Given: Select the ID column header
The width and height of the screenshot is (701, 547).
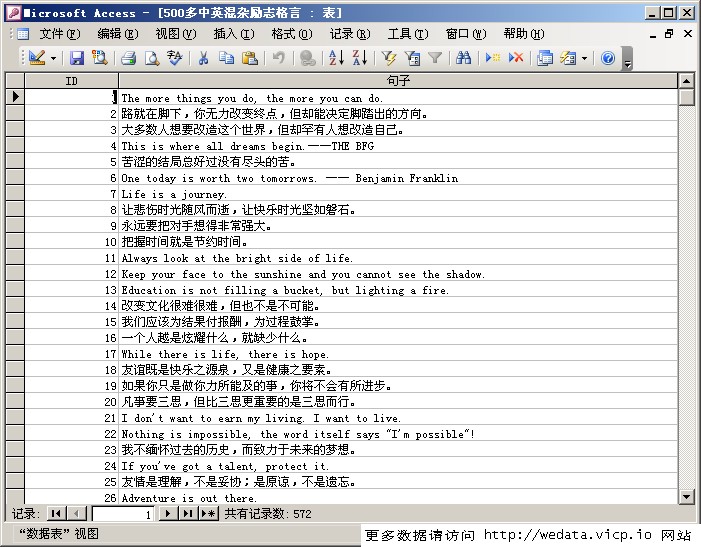Looking at the screenshot, I should 72,81.
